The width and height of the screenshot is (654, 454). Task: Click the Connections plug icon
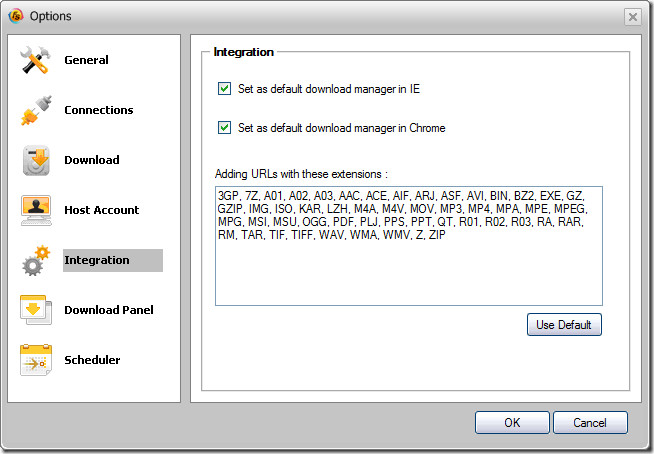[36, 110]
